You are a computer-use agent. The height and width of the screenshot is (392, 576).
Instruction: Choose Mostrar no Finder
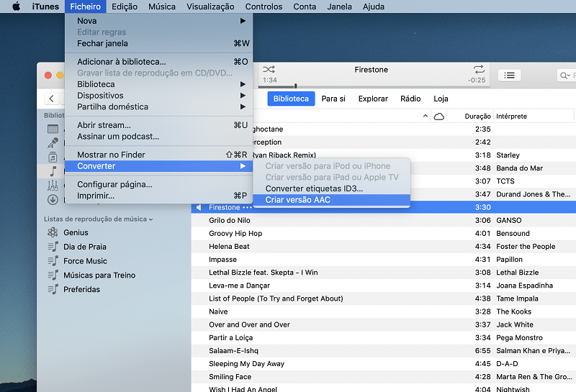(158, 155)
